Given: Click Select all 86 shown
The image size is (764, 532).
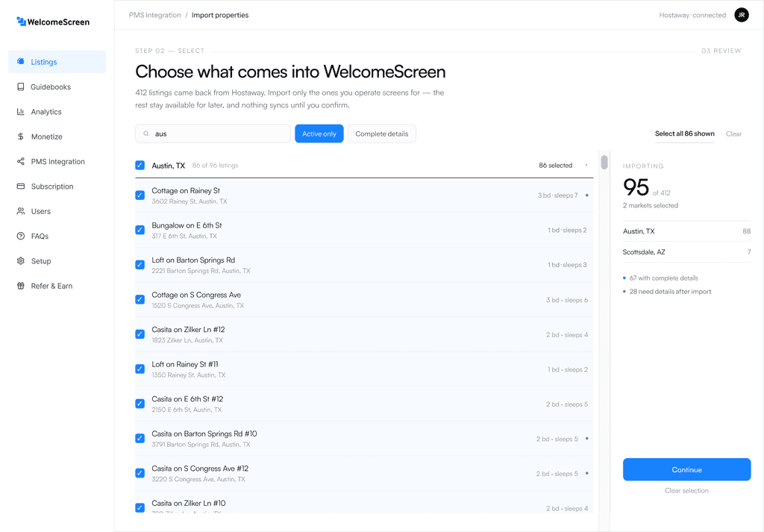Looking at the screenshot, I should point(685,134).
